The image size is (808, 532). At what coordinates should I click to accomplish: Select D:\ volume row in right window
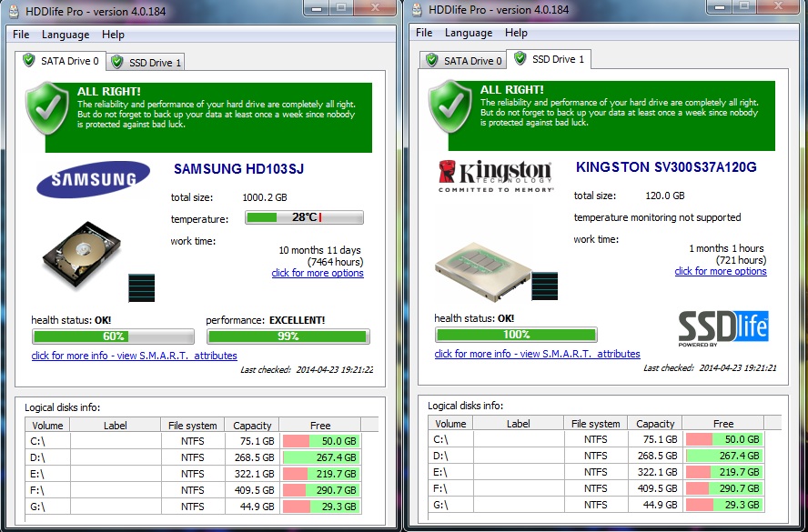tap(596, 457)
